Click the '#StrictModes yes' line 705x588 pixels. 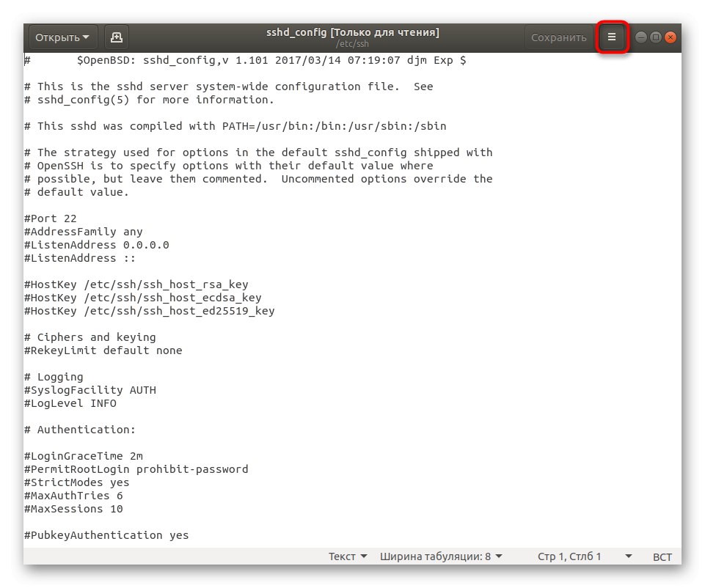76,483
